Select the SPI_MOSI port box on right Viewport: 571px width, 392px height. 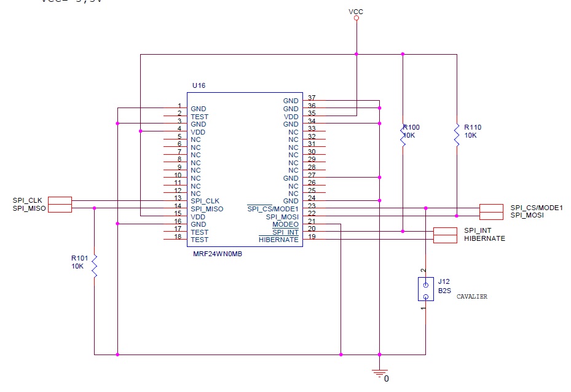point(491,216)
